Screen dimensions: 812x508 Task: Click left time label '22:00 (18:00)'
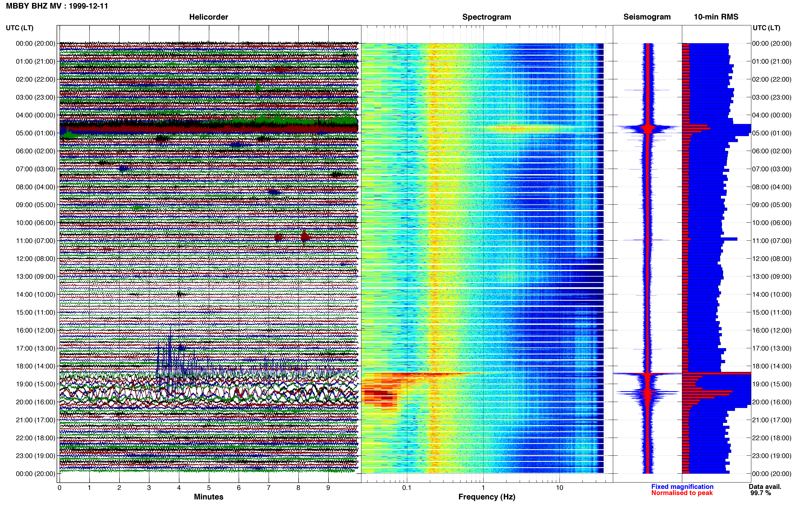[x=36, y=438]
